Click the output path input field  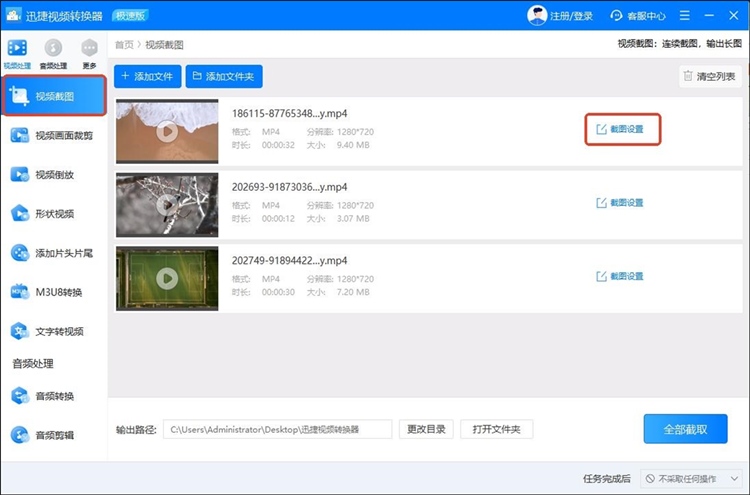pos(277,429)
